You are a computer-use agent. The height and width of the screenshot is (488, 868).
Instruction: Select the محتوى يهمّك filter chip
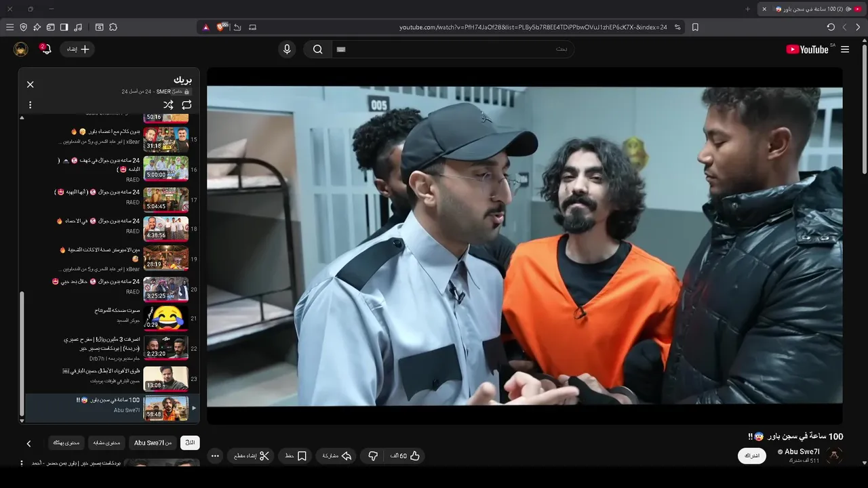tap(66, 443)
